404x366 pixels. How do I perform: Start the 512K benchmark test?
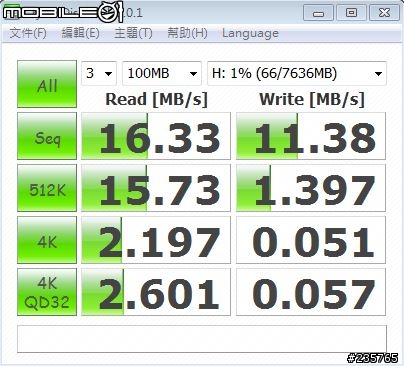tap(47, 188)
